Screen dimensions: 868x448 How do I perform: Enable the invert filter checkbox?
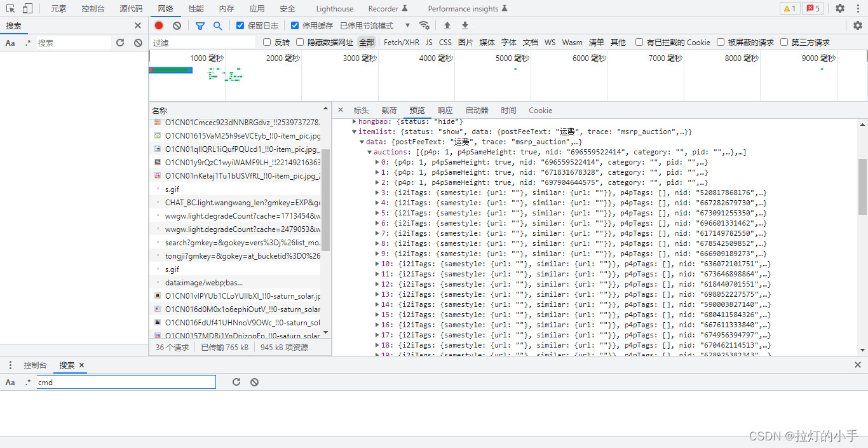tap(267, 42)
